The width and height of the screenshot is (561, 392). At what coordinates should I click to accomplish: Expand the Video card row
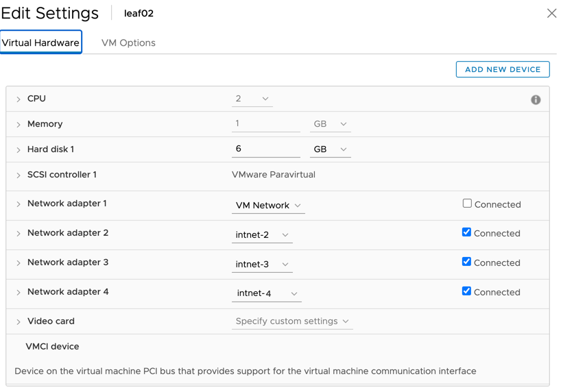pos(19,321)
